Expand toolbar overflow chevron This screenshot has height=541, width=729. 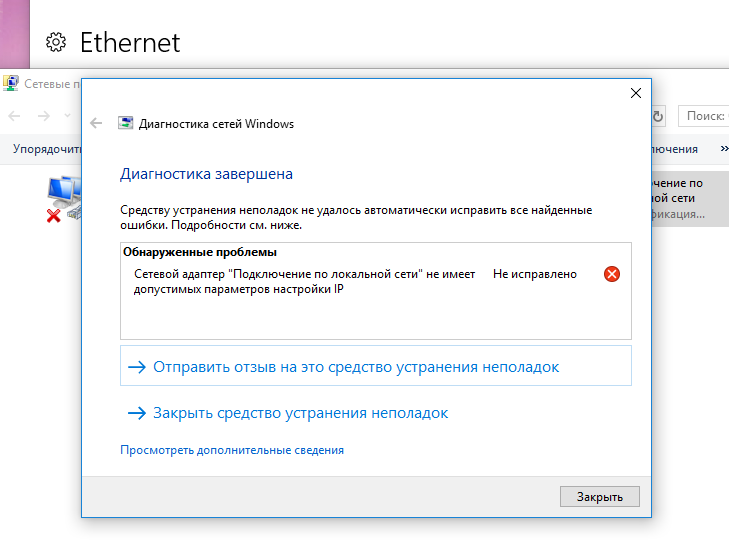click(724, 149)
